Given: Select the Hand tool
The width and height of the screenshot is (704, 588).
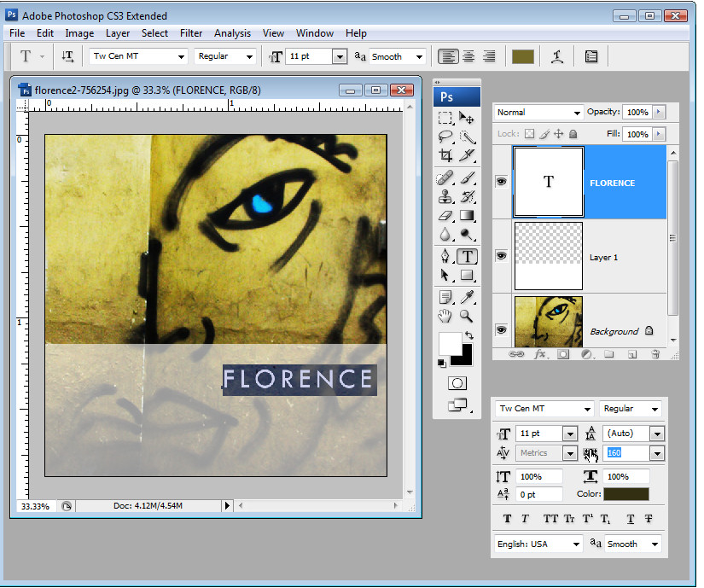Looking at the screenshot, I should point(445,316).
